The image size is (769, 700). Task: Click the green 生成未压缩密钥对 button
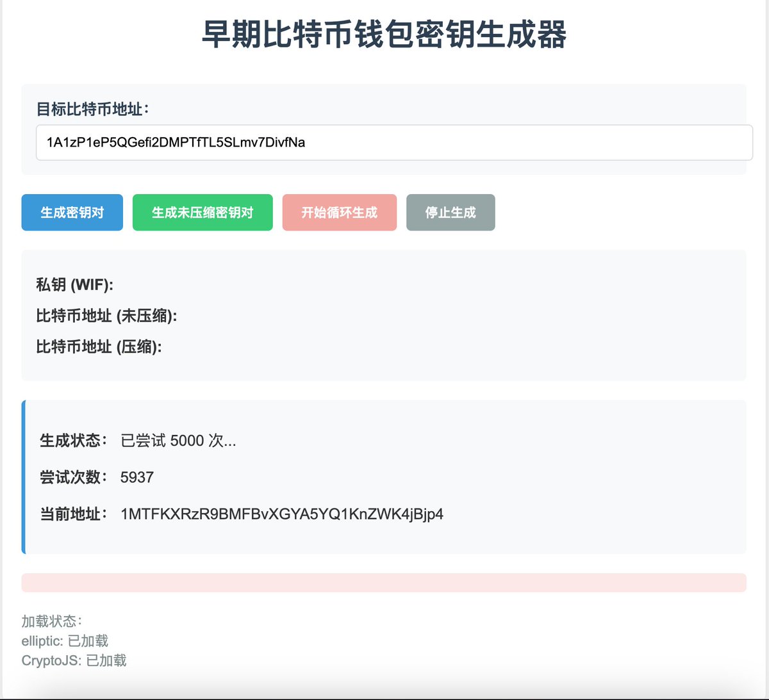(x=203, y=212)
